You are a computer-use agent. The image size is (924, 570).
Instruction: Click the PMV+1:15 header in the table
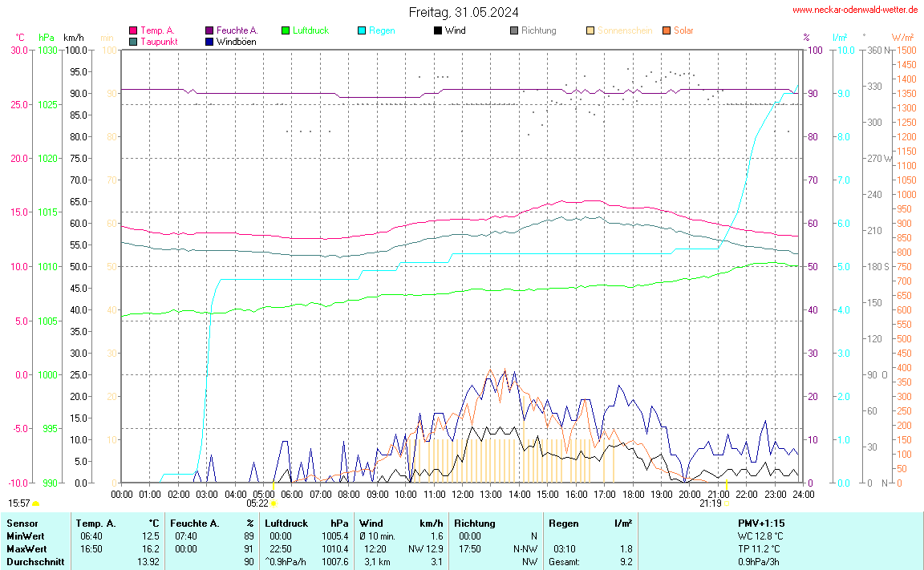pos(761,523)
